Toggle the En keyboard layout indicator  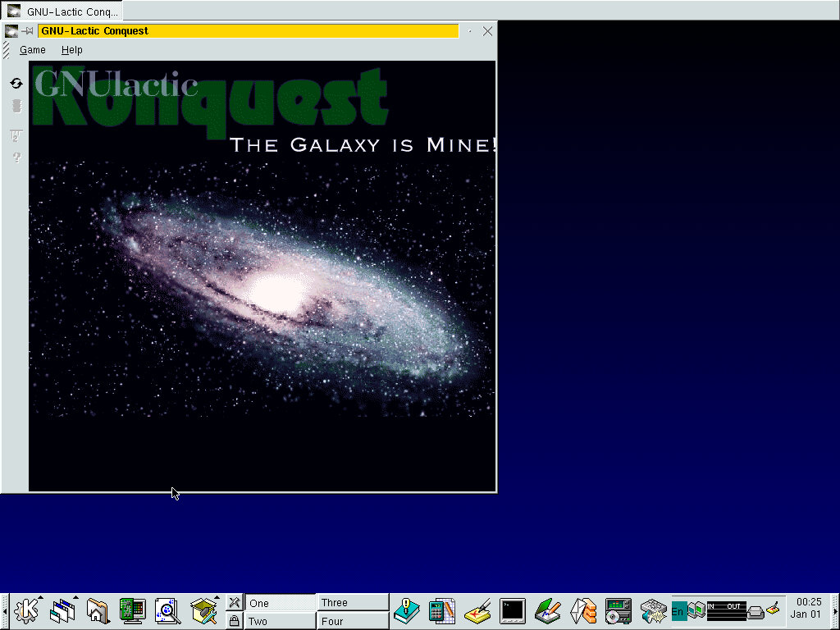point(678,611)
